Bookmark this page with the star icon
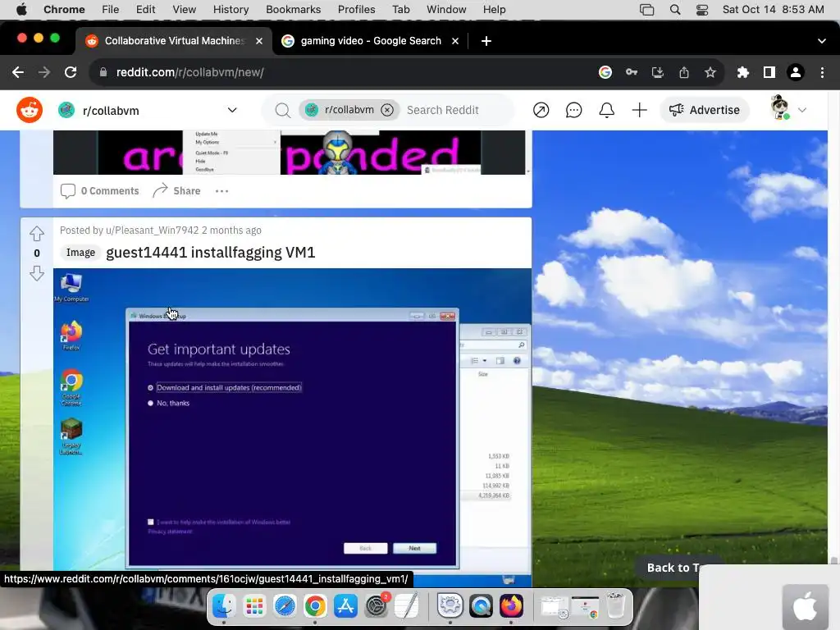Viewport: 840px width, 630px height. 710,72
